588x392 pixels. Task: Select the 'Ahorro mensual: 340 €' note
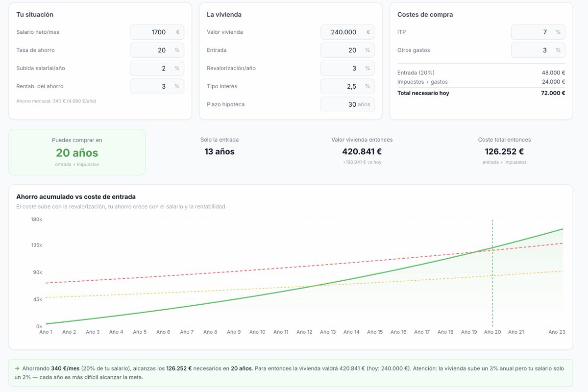(x=56, y=101)
